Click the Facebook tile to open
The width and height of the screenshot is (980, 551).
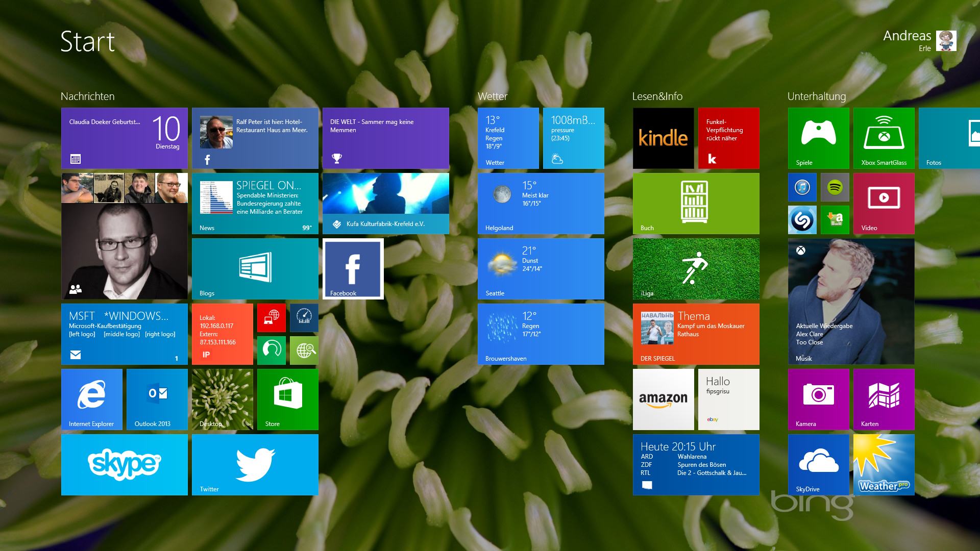[x=353, y=268]
